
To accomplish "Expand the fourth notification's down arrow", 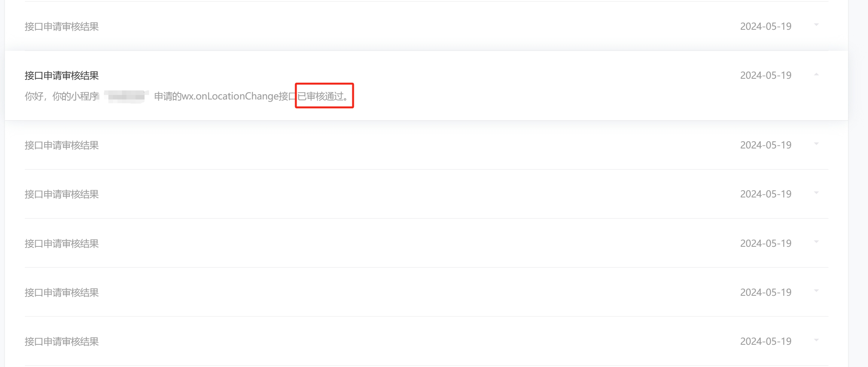I will click(x=816, y=193).
